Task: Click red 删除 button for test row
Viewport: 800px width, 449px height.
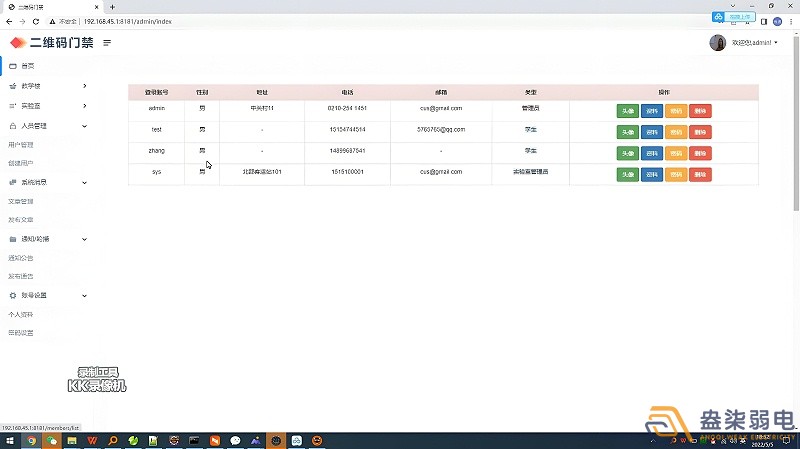Action: [700, 131]
